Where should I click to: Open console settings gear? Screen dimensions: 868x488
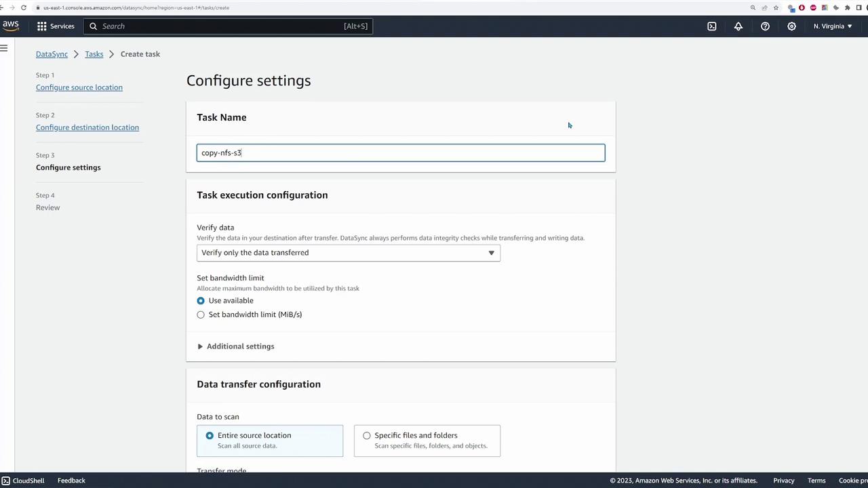[x=791, y=26]
